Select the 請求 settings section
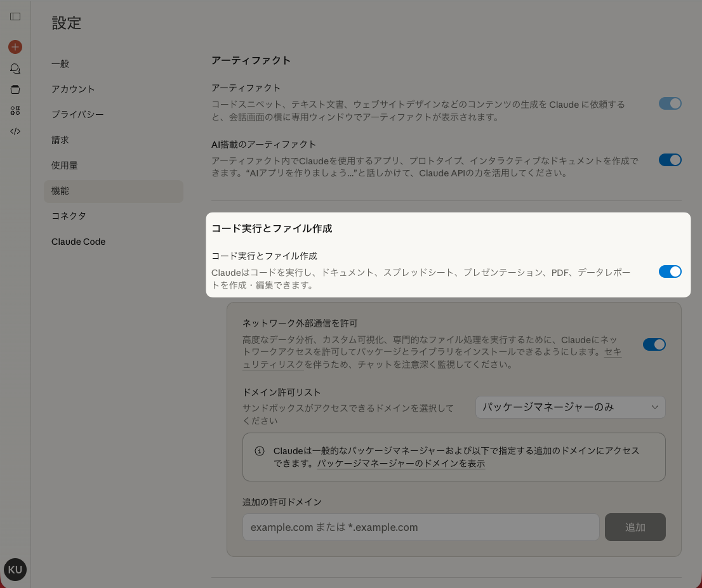This screenshot has width=702, height=588. pyautogui.click(x=114, y=140)
